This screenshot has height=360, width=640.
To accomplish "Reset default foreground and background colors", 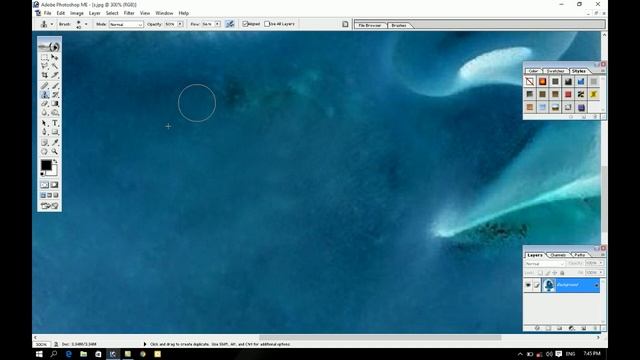I will 42,174.
